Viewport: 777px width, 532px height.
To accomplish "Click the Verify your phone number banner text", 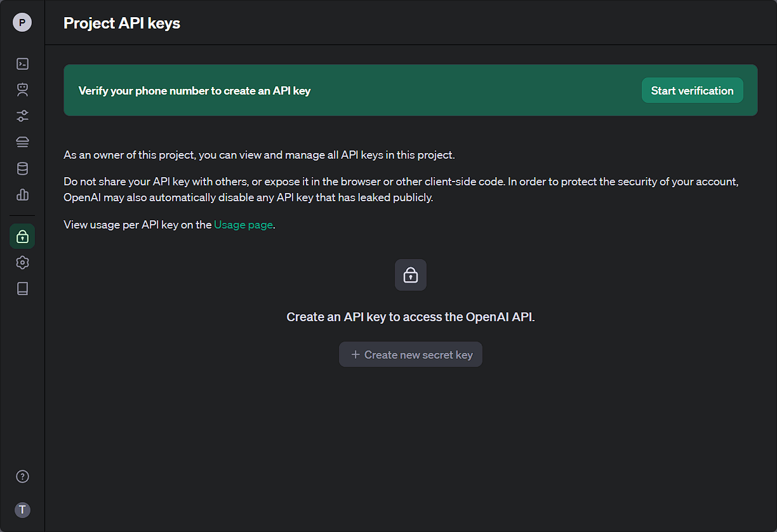I will point(194,91).
